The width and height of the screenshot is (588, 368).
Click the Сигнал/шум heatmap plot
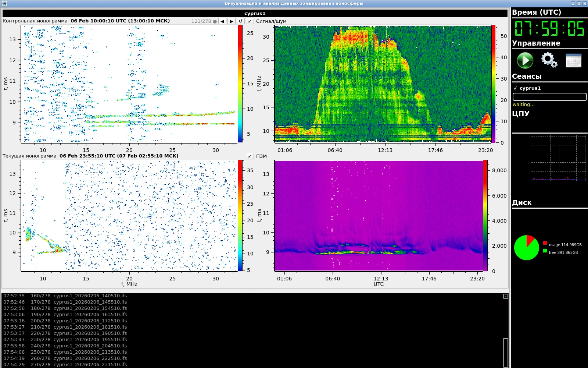click(383, 84)
